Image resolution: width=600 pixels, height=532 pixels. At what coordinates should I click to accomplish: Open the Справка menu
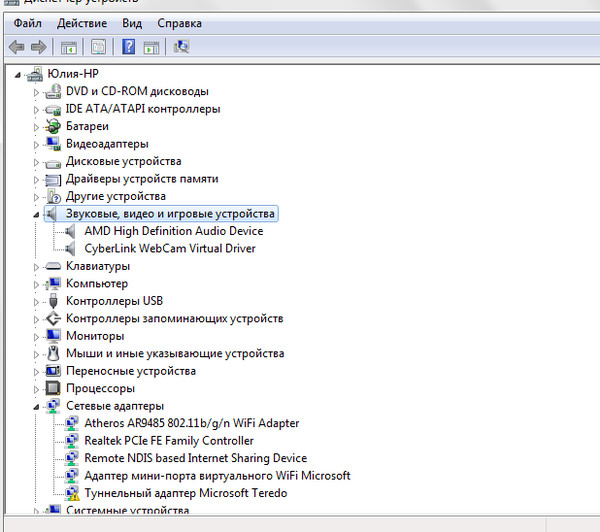click(179, 23)
